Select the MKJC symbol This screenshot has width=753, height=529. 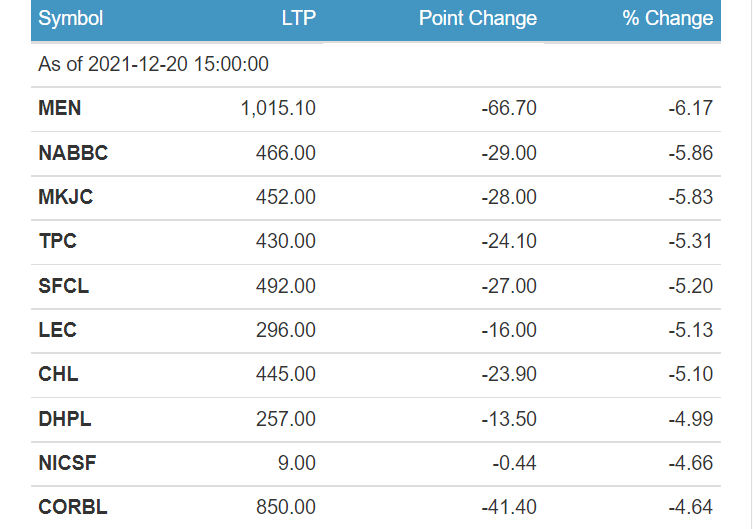point(65,197)
